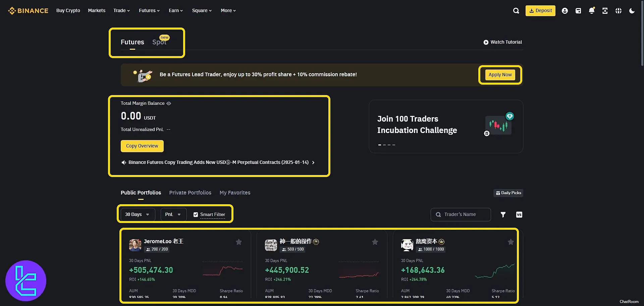
Task: Click the Apply Now button
Action: point(500,75)
